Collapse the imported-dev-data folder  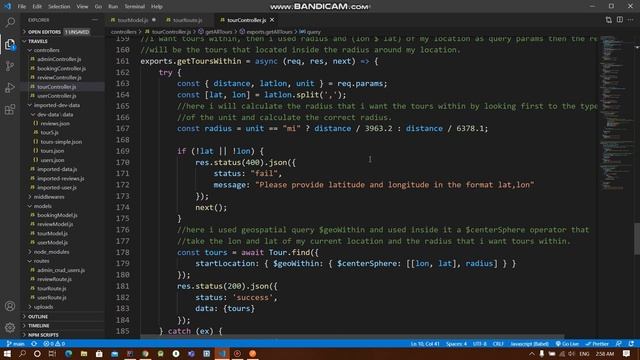[56, 105]
